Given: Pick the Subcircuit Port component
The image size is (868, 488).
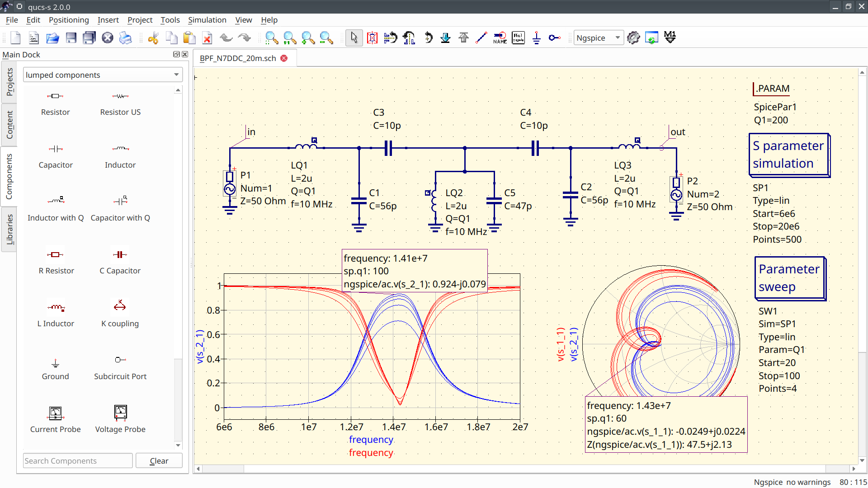Looking at the screenshot, I should point(120,368).
